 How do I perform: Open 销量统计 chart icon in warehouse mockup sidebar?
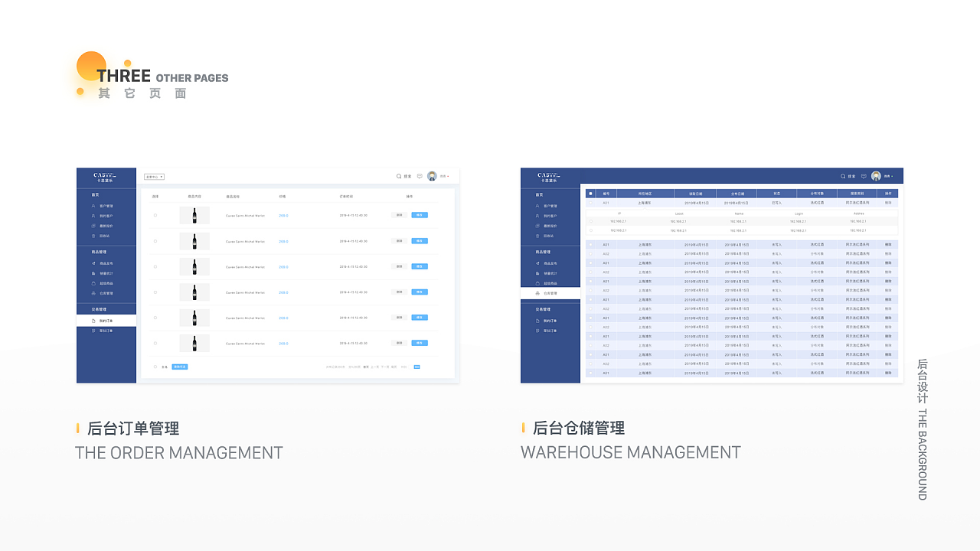537,273
